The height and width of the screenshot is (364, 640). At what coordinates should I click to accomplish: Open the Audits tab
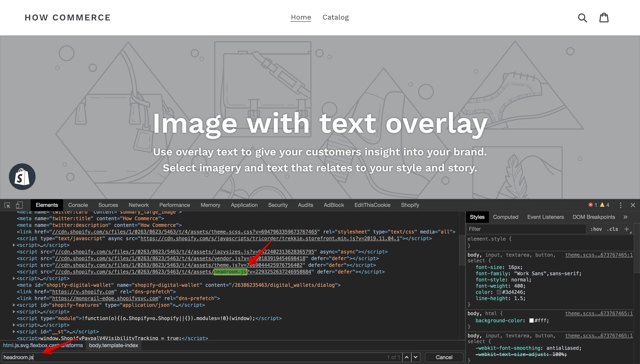[305, 205]
